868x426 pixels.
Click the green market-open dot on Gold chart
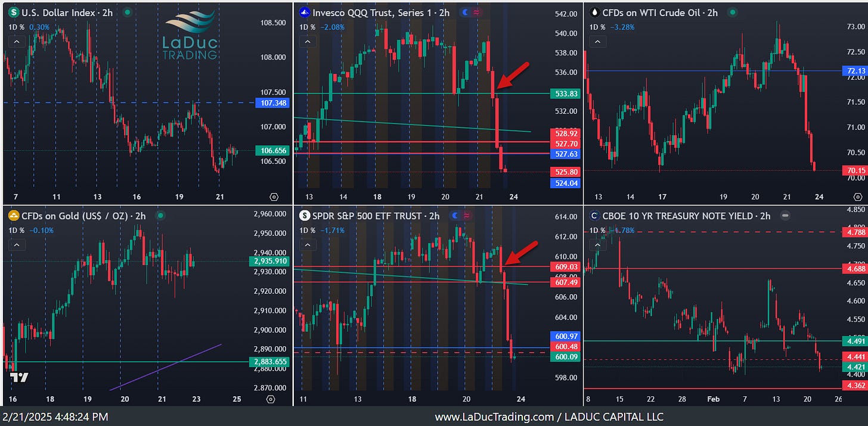pyautogui.click(x=160, y=216)
